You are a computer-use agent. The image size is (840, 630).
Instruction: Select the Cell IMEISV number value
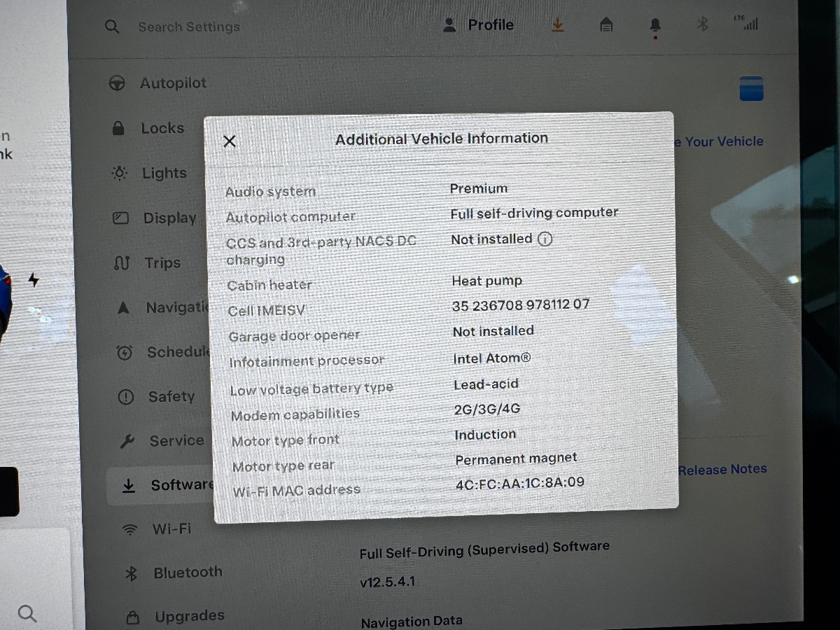pos(521,305)
